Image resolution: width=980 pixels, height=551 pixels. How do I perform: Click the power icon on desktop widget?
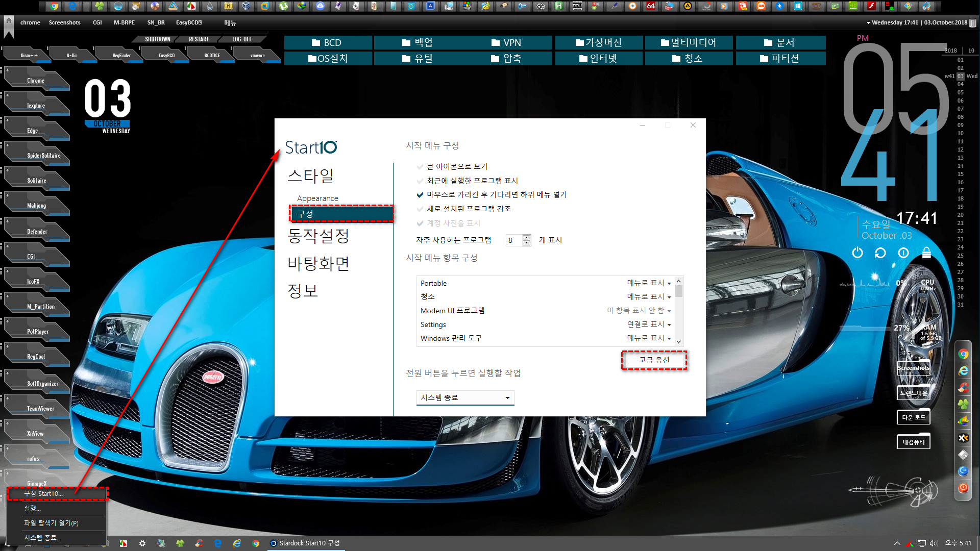[x=857, y=253]
